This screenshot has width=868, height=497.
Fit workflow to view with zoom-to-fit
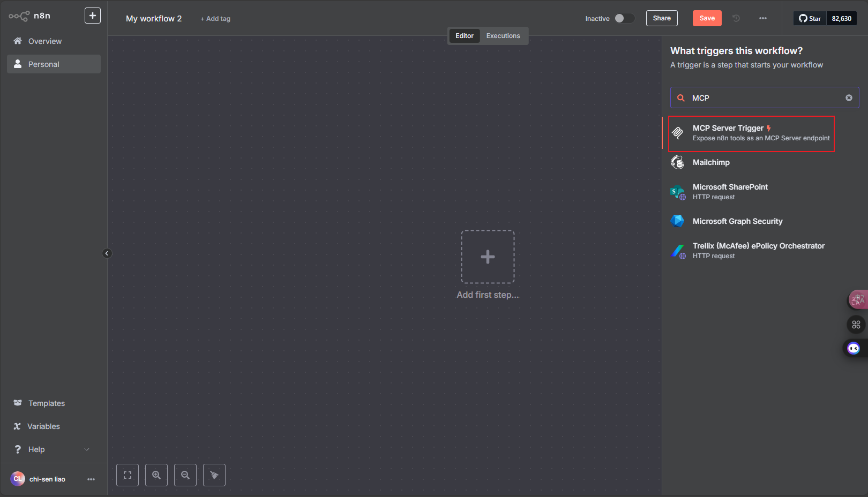[128, 475]
